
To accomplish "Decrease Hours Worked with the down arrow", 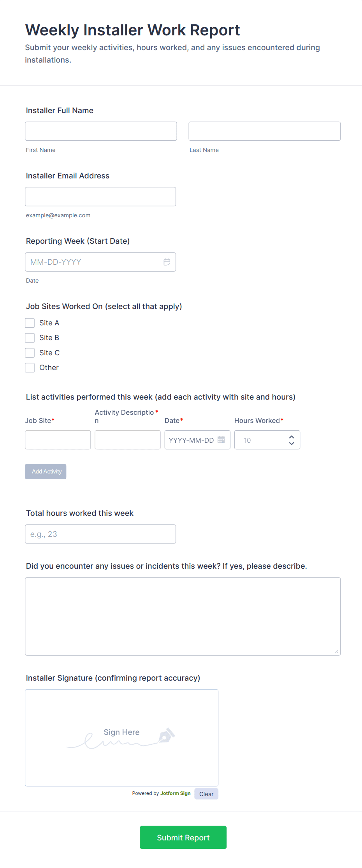I will tap(291, 443).
